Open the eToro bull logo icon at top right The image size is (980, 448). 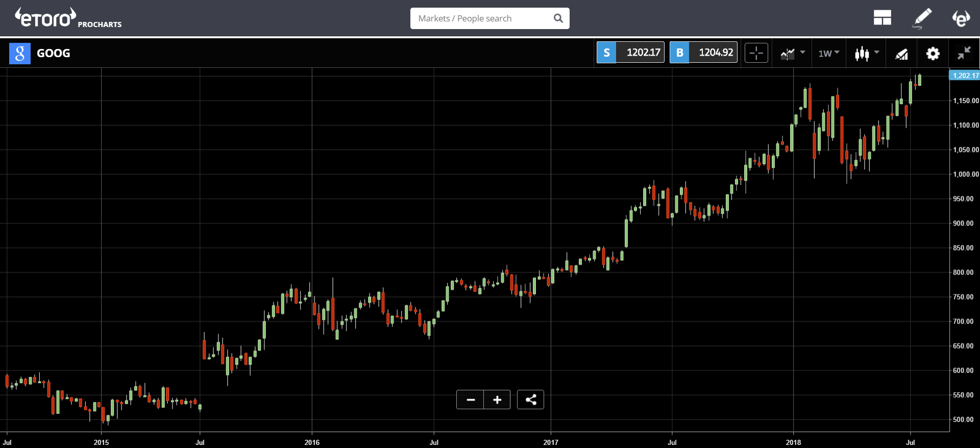[x=961, y=18]
